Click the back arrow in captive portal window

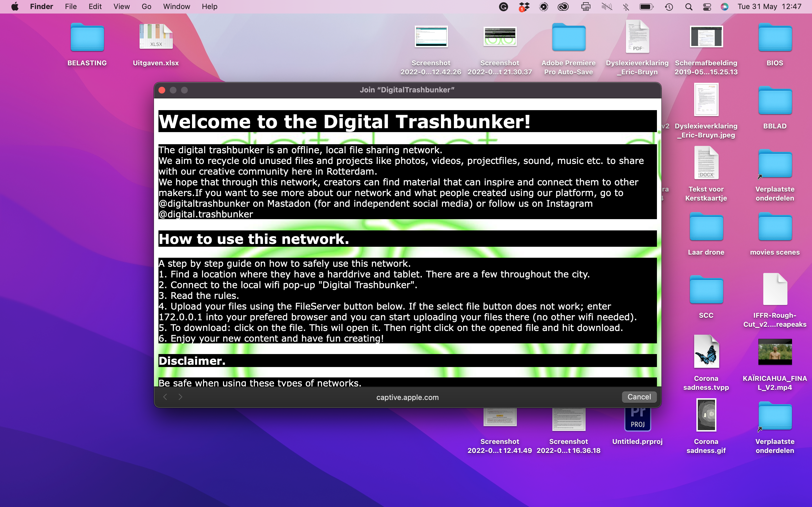[x=165, y=397]
